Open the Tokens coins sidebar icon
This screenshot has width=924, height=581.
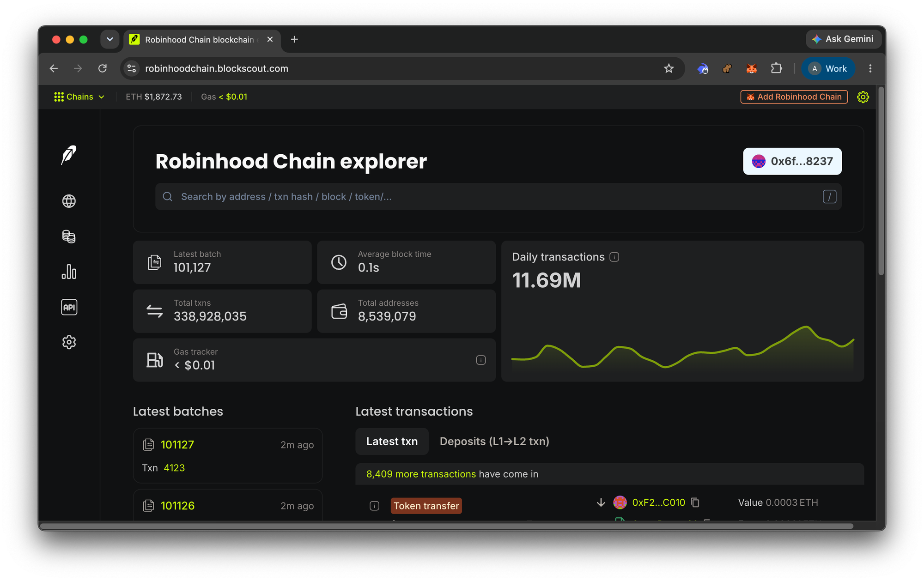coord(69,236)
